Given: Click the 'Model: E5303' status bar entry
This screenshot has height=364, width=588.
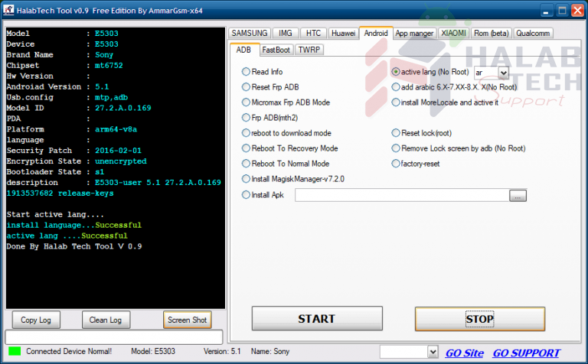Looking at the screenshot, I should [153, 351].
